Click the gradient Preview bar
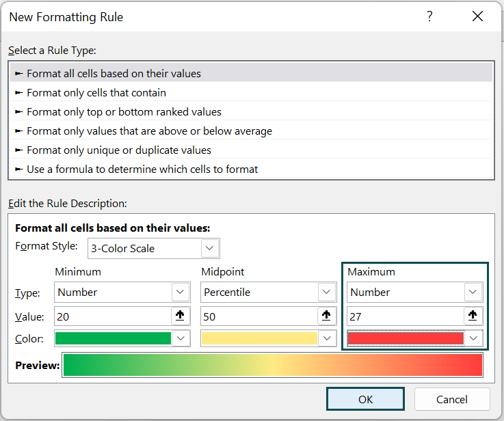Screen dimensions: 504x421 pyautogui.click(x=273, y=365)
